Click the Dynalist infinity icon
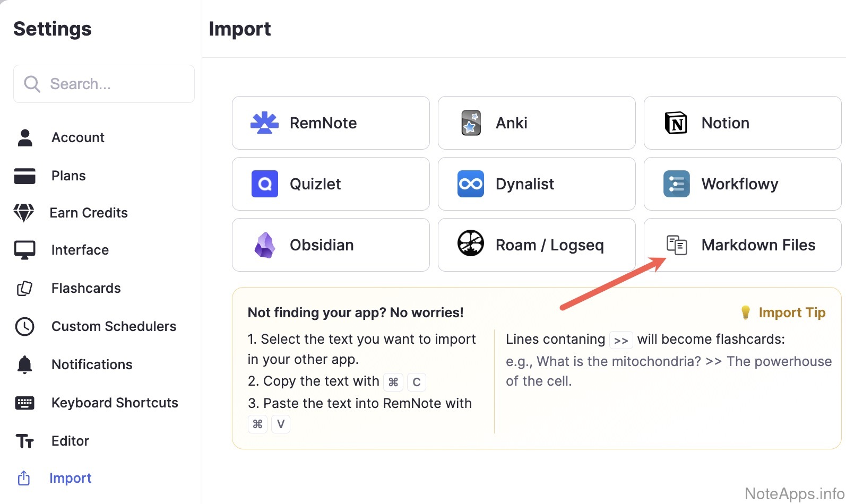The width and height of the screenshot is (846, 504). point(471,184)
